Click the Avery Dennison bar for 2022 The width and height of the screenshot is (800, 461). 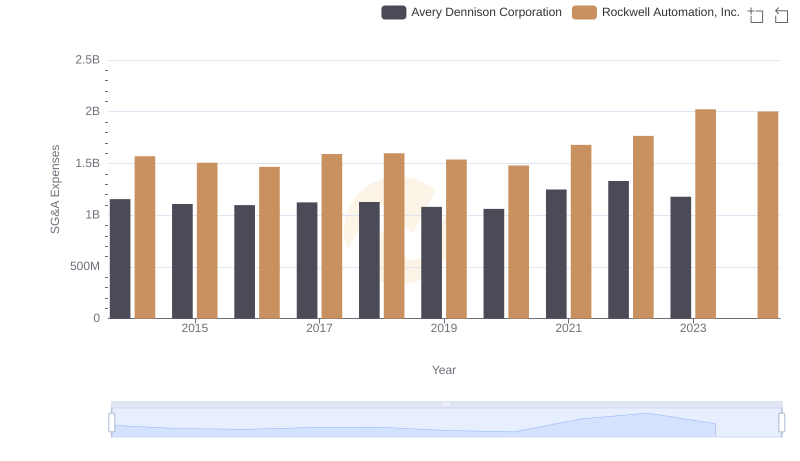[618, 250]
